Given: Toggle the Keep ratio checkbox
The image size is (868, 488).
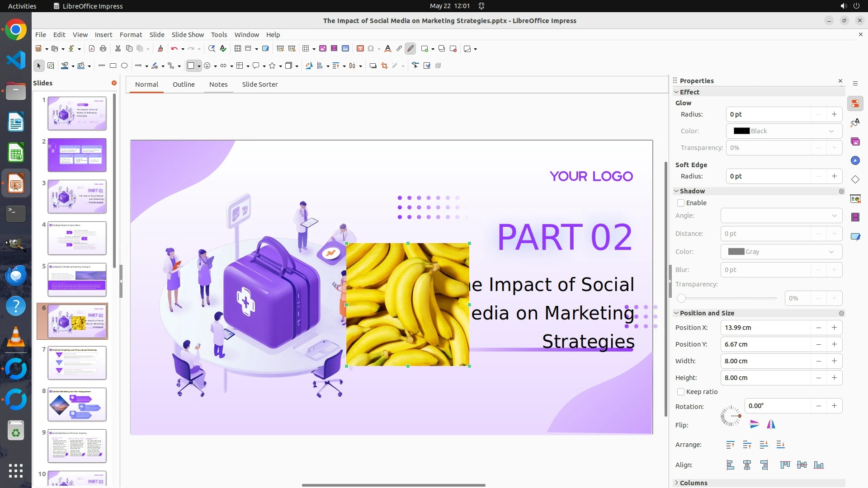Looking at the screenshot, I should (681, 392).
